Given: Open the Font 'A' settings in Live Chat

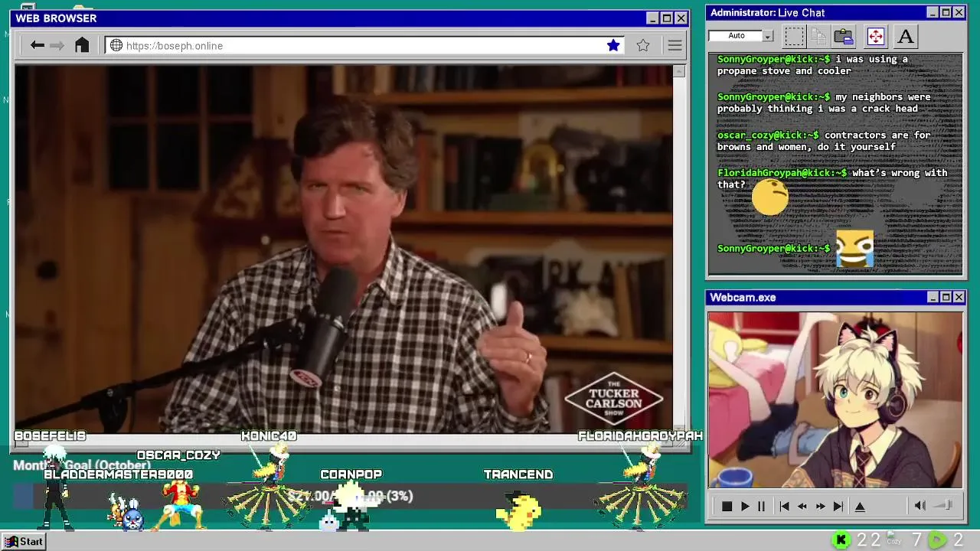Looking at the screenshot, I should coord(905,36).
